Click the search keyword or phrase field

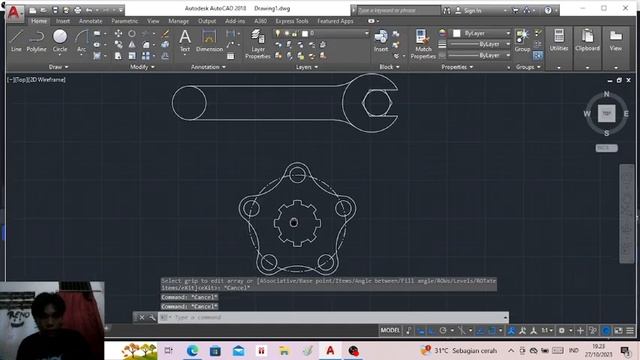(x=398, y=10)
